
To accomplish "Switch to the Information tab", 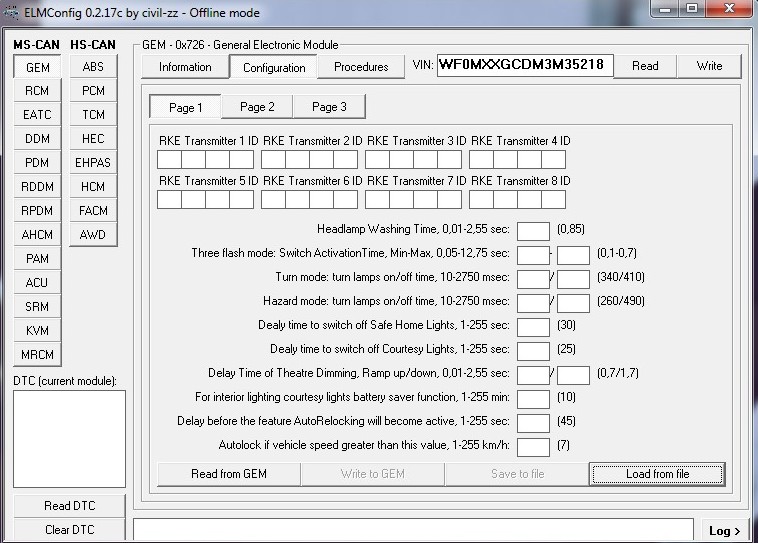I will click(185, 67).
